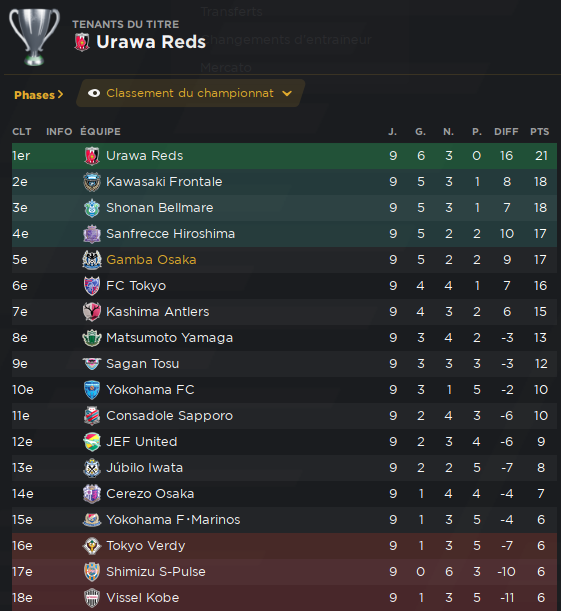
Task: Sort table by DIFF column header
Action: (506, 132)
